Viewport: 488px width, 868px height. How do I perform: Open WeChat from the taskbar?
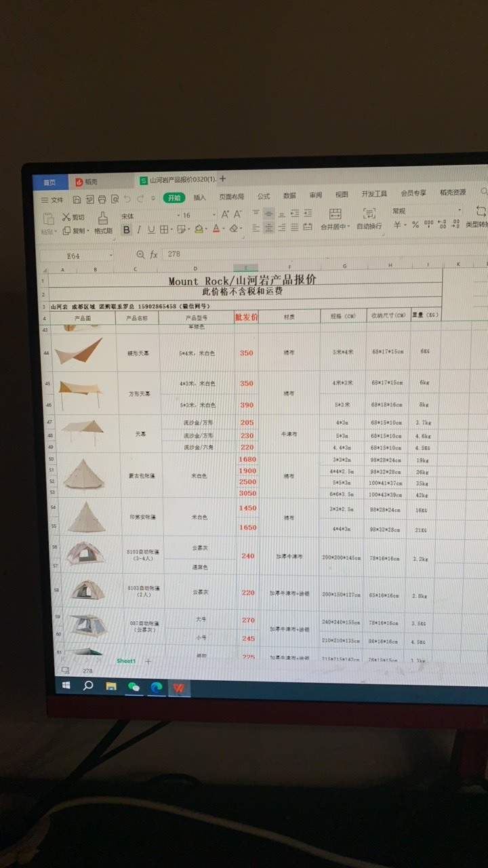(x=134, y=687)
